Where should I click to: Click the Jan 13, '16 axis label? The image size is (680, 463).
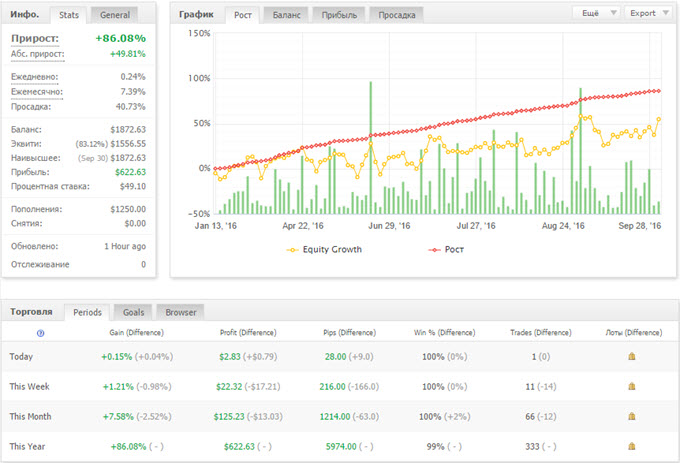(216, 226)
